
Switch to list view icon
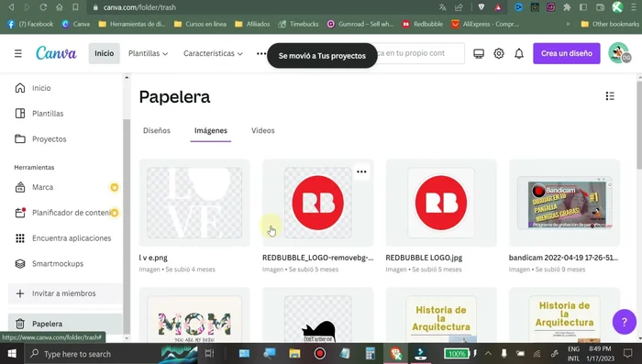pos(610,96)
